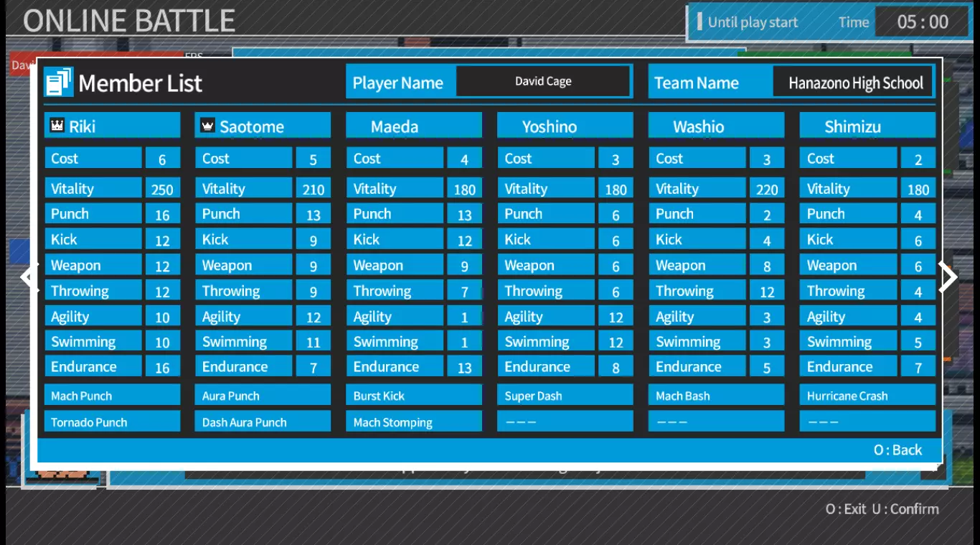Click U : Confirm at the bottom
Viewport: 980px width, 545px height.
coord(905,509)
